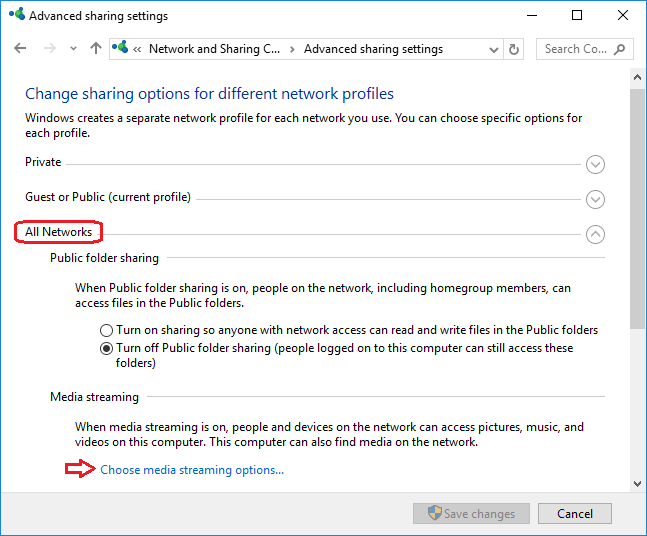The height and width of the screenshot is (536, 647).
Task: Click the network icon in address bar
Action: click(x=121, y=49)
